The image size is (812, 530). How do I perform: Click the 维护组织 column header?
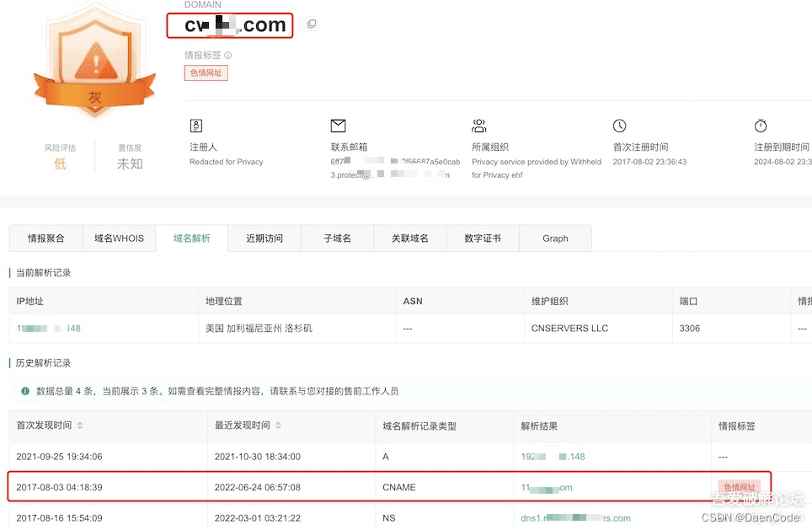pyautogui.click(x=549, y=301)
